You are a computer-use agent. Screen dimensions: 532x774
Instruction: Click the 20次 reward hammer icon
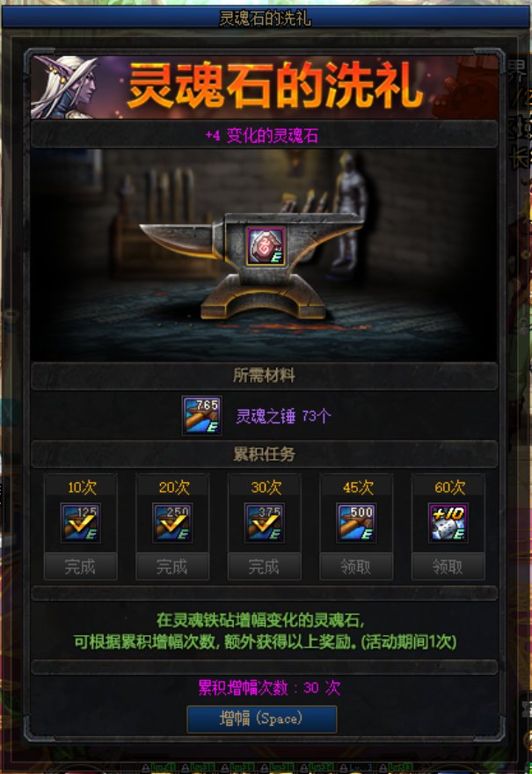(x=172, y=522)
